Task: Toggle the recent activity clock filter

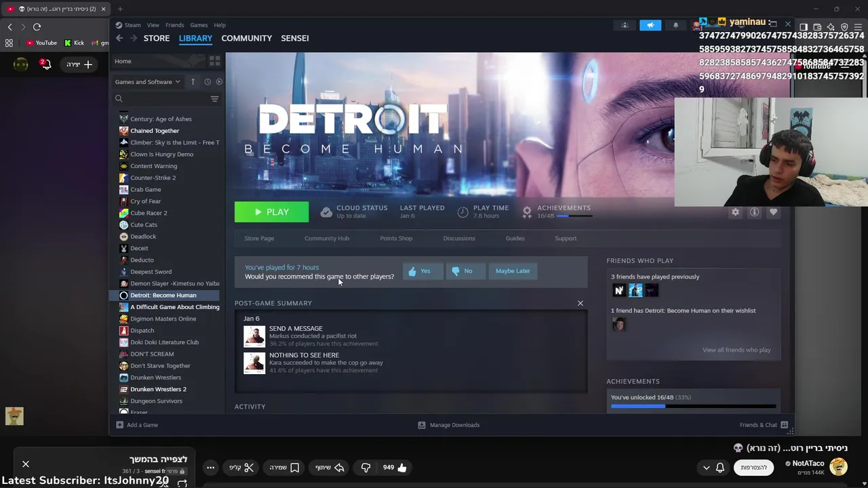Action: click(x=208, y=81)
